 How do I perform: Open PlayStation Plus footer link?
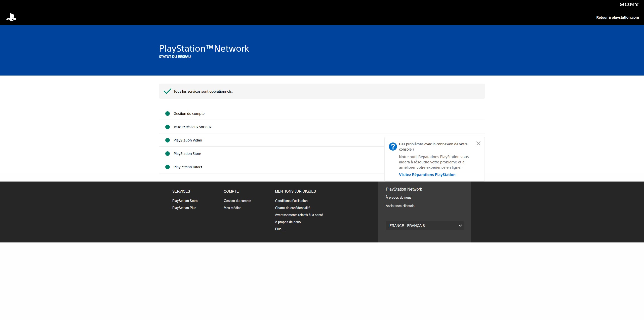click(x=184, y=208)
